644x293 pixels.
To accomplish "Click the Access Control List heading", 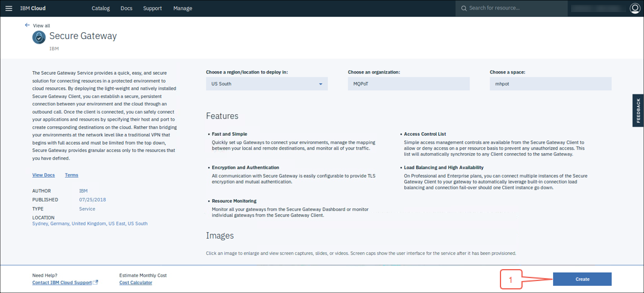I will coord(425,134).
